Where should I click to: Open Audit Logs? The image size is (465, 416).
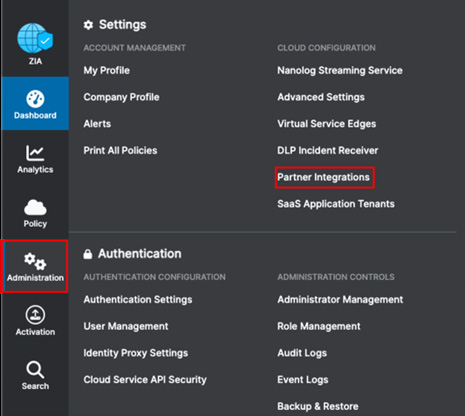302,353
